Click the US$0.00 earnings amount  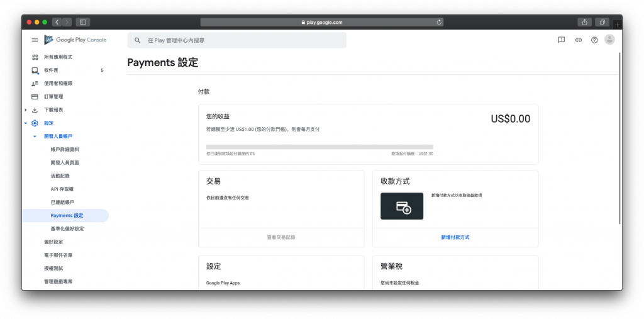tap(511, 119)
